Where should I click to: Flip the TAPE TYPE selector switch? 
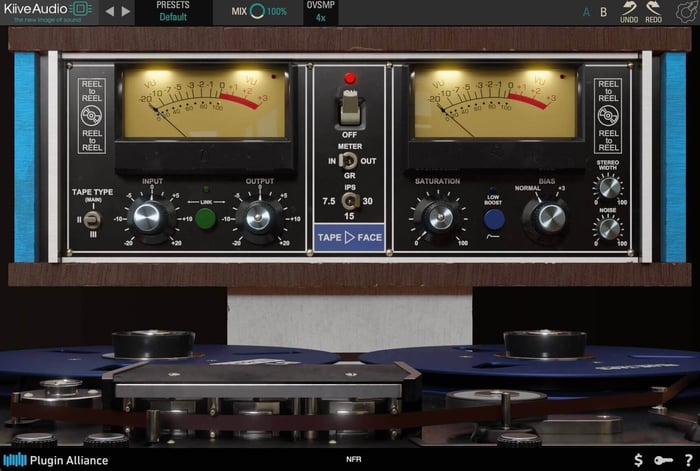point(92,220)
